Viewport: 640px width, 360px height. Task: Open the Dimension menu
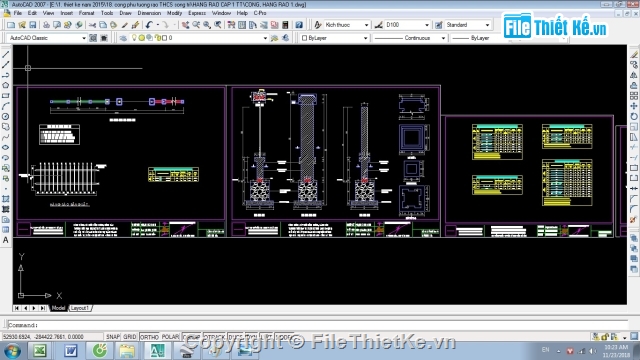click(x=149, y=13)
